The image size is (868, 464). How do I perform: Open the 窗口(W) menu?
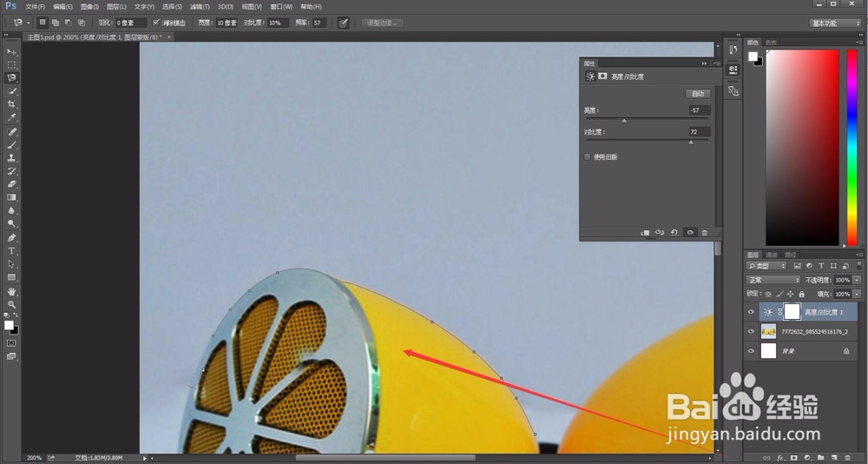point(281,7)
